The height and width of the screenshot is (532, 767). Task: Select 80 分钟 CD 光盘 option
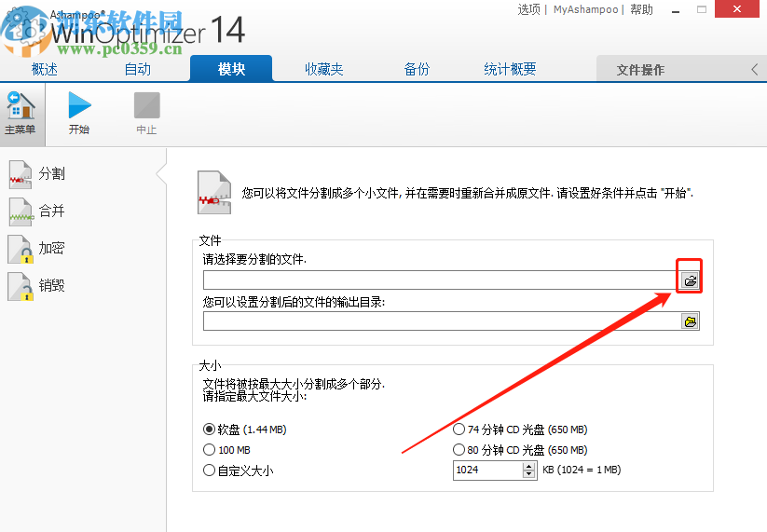tap(520, 450)
